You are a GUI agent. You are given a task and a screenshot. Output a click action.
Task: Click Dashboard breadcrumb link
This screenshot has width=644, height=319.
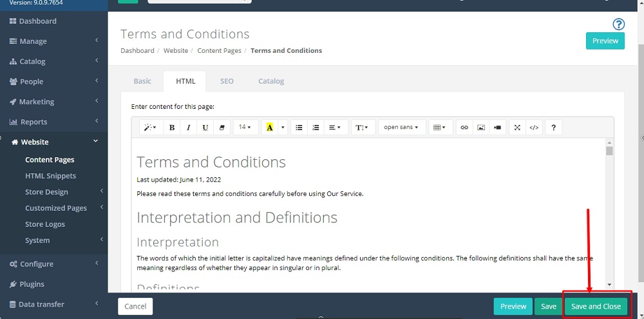click(137, 50)
